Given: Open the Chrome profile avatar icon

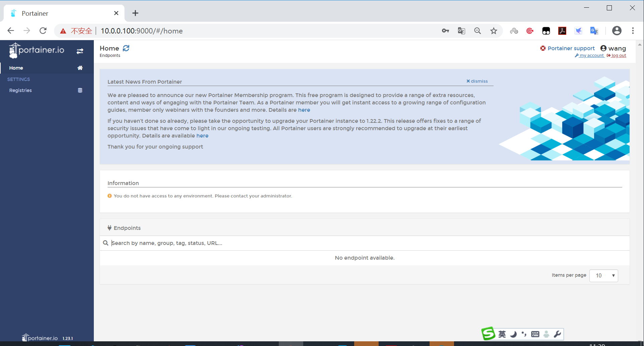Looking at the screenshot, I should coord(617,31).
